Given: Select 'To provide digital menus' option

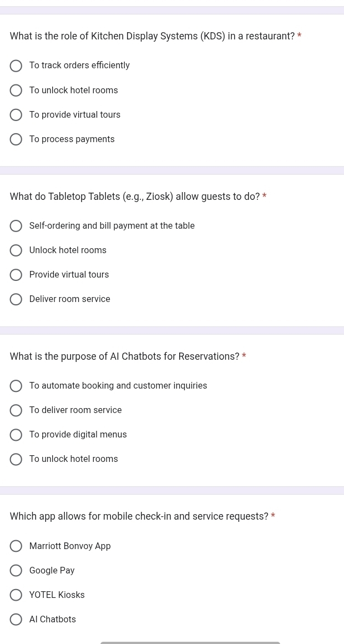Looking at the screenshot, I should [x=17, y=435].
